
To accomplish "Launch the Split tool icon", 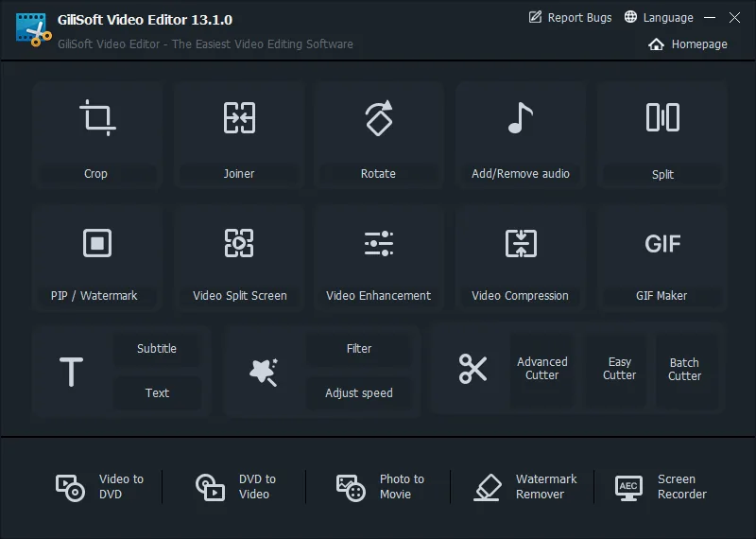I will 662,117.
